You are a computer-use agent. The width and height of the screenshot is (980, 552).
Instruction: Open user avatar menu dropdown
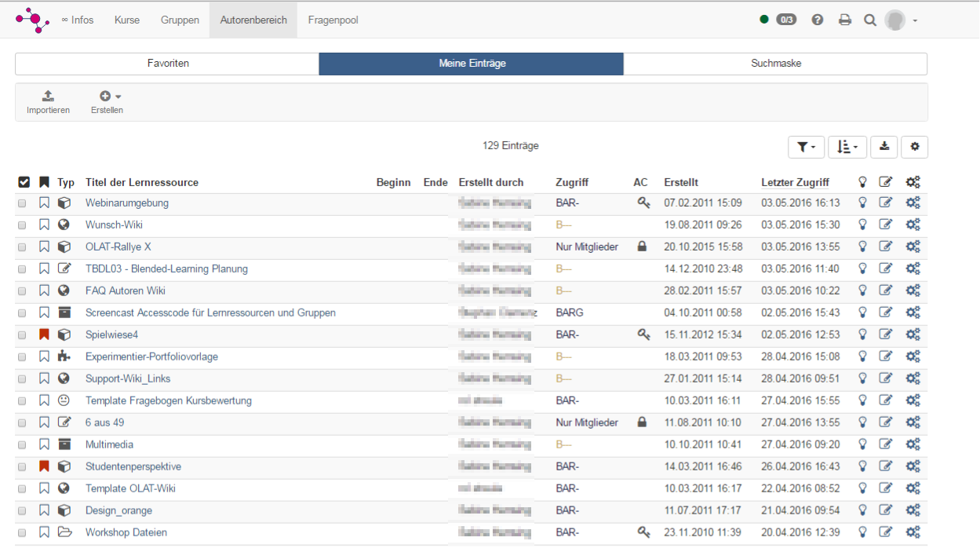(901, 20)
